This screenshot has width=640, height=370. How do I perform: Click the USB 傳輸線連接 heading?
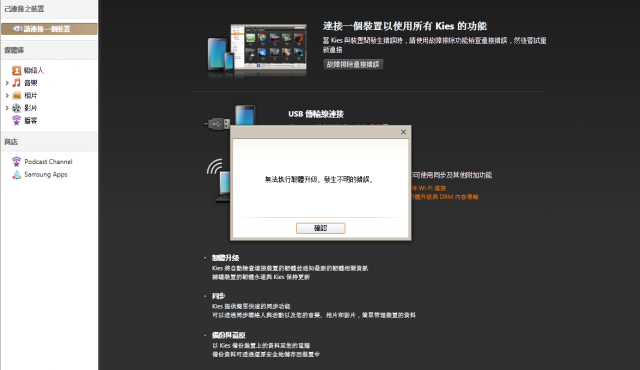[x=316, y=114]
